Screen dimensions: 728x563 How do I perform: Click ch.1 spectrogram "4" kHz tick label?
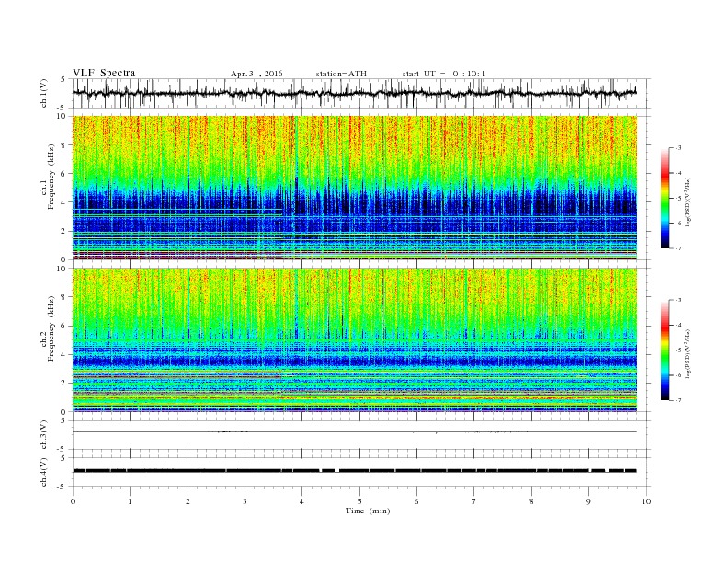(63, 202)
